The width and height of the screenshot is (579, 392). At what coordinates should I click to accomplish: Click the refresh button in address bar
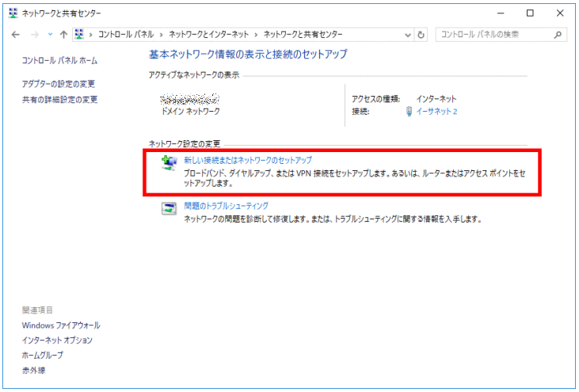click(x=421, y=35)
